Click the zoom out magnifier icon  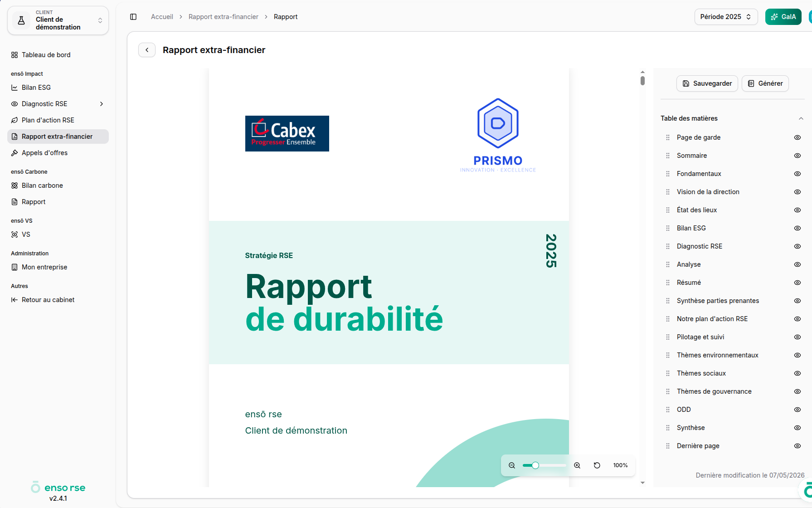click(512, 465)
